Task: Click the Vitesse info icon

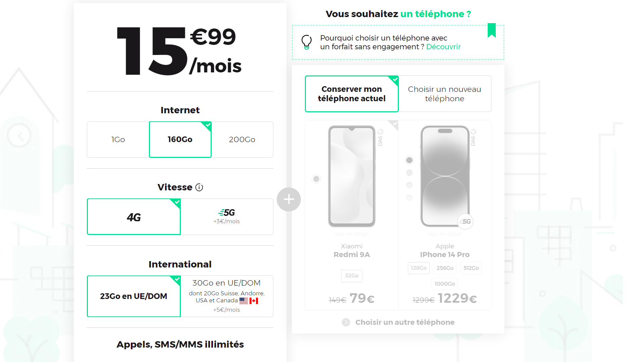Action: coord(199,187)
